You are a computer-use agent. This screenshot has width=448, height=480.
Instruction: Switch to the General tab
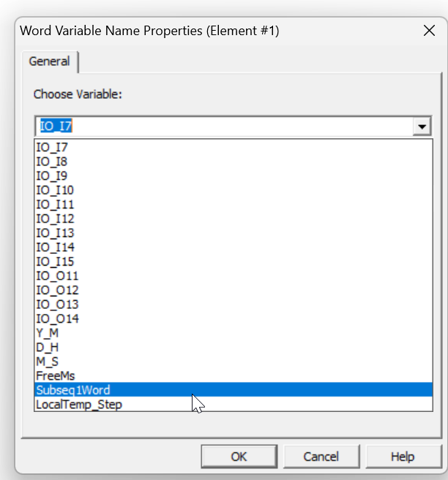[x=49, y=61]
